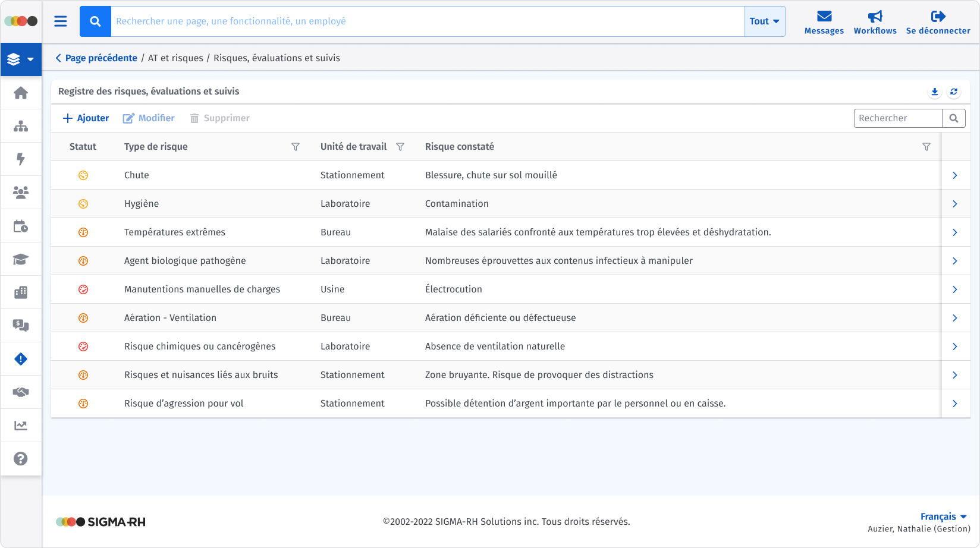Refresh the risk register list
Viewport: 980px width, 548px height.
[954, 92]
